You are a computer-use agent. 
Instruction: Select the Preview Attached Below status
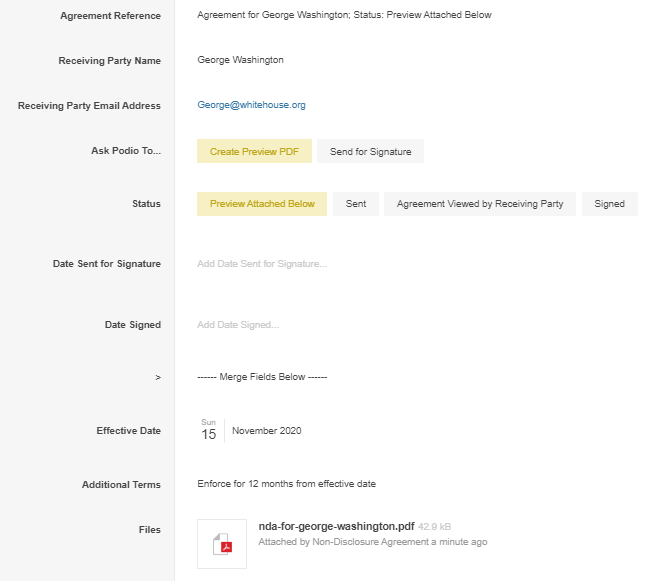pyautogui.click(x=262, y=204)
